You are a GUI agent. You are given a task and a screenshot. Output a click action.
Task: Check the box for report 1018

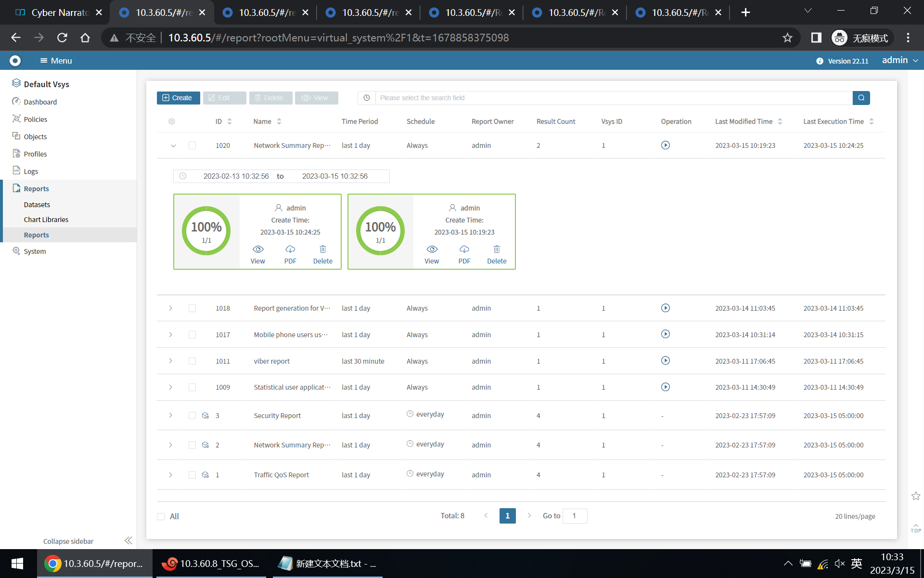[x=192, y=308]
